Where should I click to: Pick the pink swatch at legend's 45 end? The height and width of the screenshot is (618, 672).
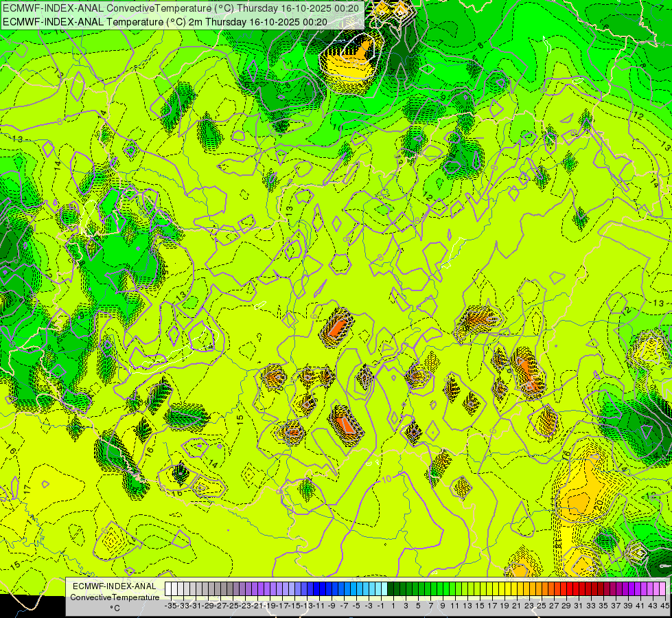point(662,588)
